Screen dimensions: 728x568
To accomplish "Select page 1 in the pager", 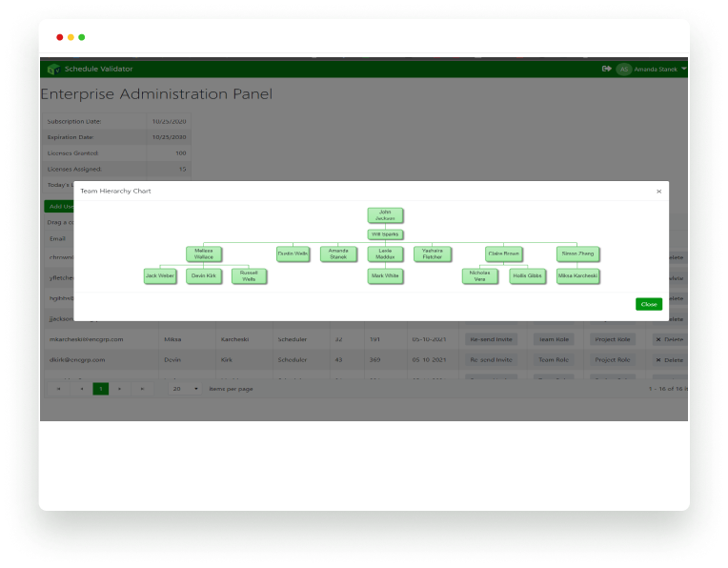I will (100, 389).
